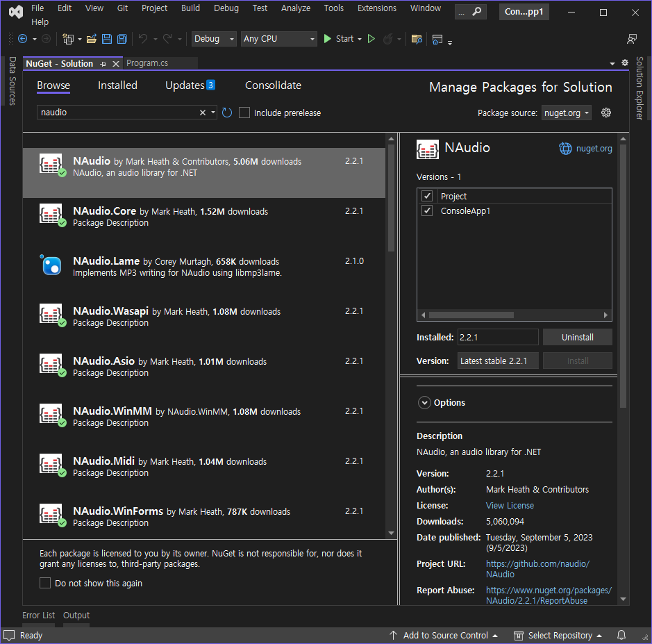This screenshot has height=644, width=652.
Task: Click the New Project toolbar icon
Action: pyautogui.click(x=68, y=39)
